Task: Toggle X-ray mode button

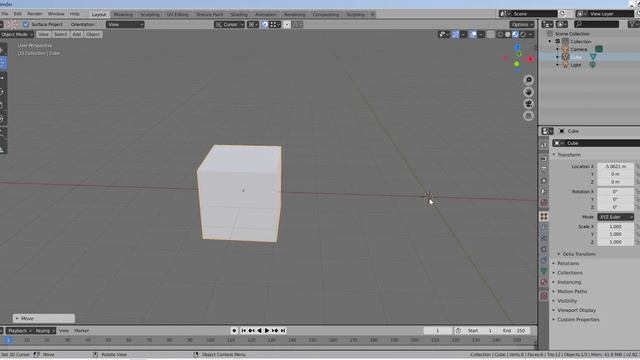Action: (x=490, y=35)
